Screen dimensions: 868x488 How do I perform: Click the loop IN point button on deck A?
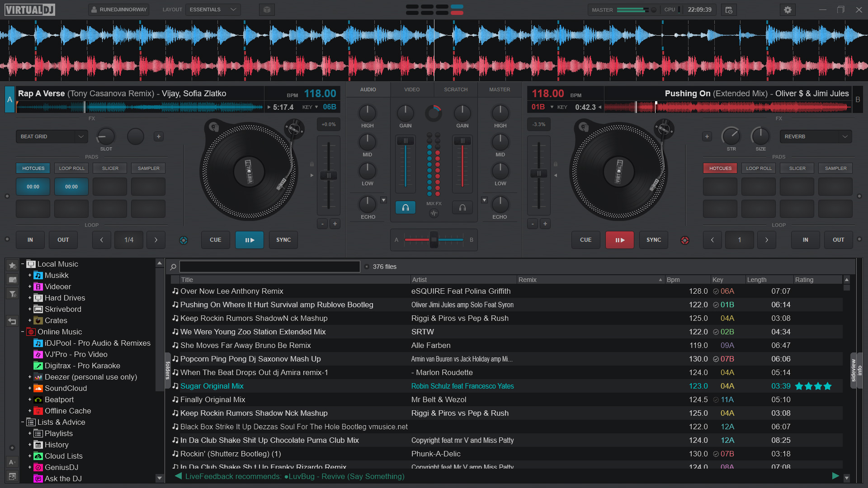[30, 239]
